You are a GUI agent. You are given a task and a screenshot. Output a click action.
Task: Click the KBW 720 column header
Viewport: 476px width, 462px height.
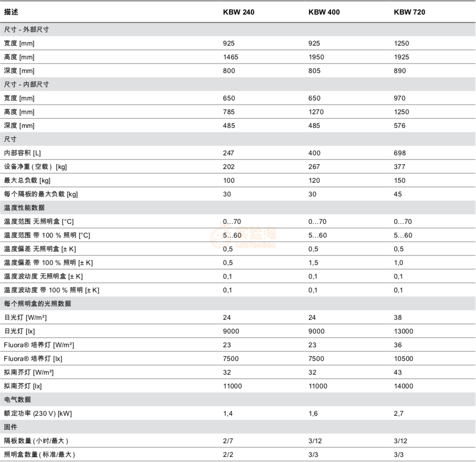coord(409,12)
